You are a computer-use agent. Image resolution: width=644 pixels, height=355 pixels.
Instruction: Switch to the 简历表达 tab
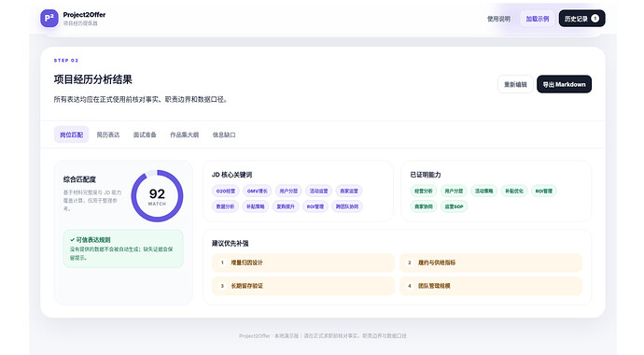click(x=108, y=135)
